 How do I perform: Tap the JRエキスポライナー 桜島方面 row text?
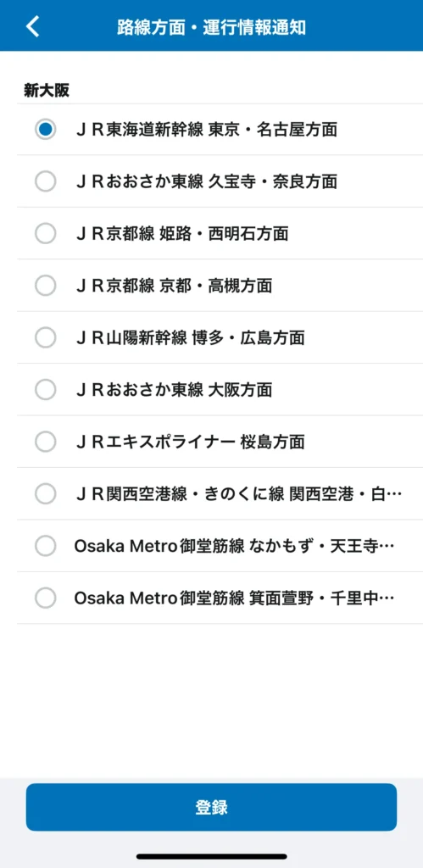(x=190, y=442)
